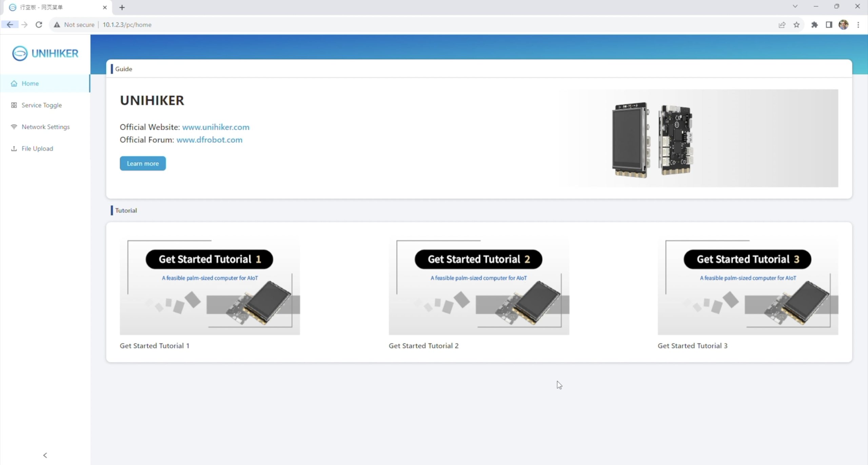This screenshot has height=465, width=868.
Task: Open www.dfrobot.com forum link
Action: [x=209, y=140]
